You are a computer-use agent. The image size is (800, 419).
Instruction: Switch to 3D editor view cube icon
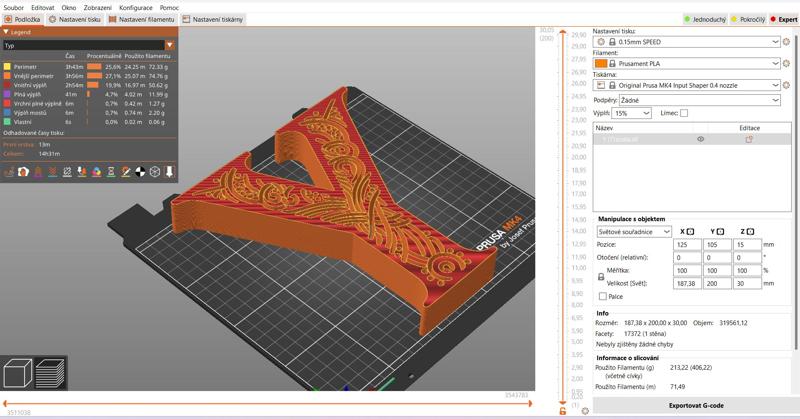click(x=19, y=374)
